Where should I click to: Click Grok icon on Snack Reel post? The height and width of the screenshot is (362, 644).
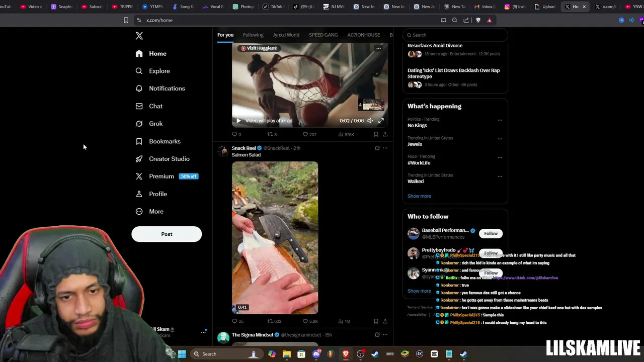(x=377, y=148)
